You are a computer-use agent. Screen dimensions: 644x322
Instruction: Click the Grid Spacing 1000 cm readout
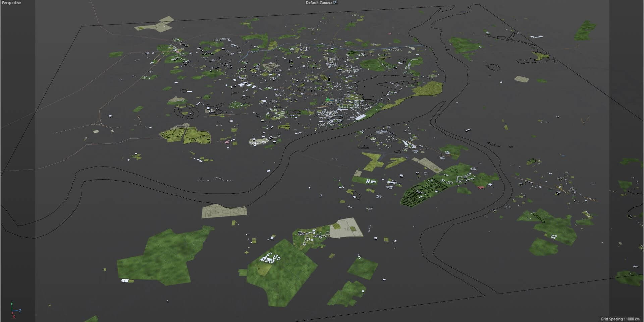(620, 319)
